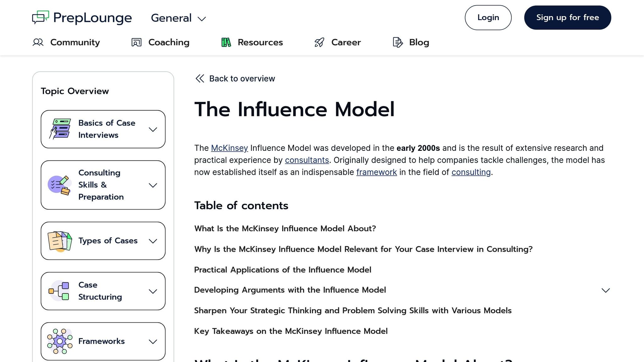Open the Blog menu

tap(411, 42)
